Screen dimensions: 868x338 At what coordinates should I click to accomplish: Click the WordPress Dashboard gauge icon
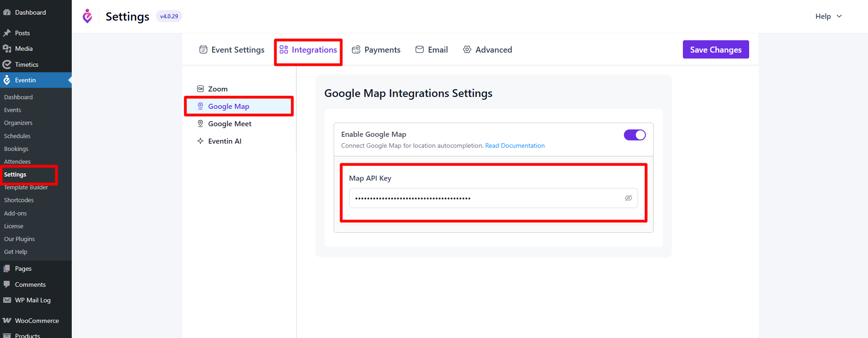(7, 12)
